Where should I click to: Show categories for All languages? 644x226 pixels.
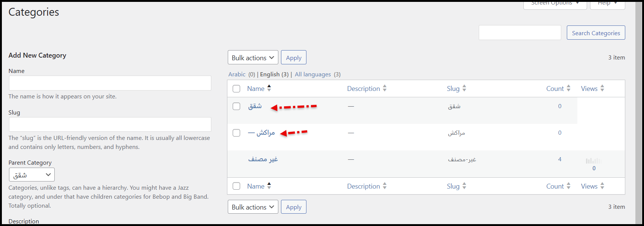313,74
